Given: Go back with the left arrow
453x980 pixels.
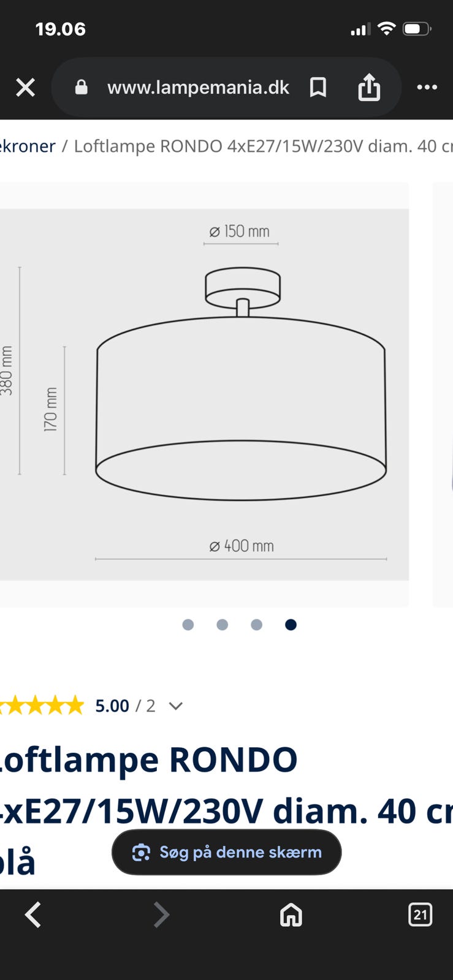Looking at the screenshot, I should (33, 914).
